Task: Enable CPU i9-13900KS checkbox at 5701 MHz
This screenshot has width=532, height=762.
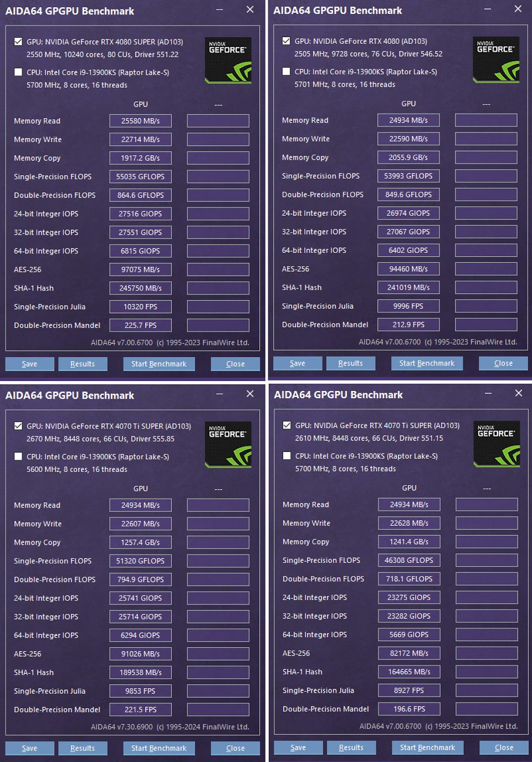Action: pyautogui.click(x=286, y=72)
